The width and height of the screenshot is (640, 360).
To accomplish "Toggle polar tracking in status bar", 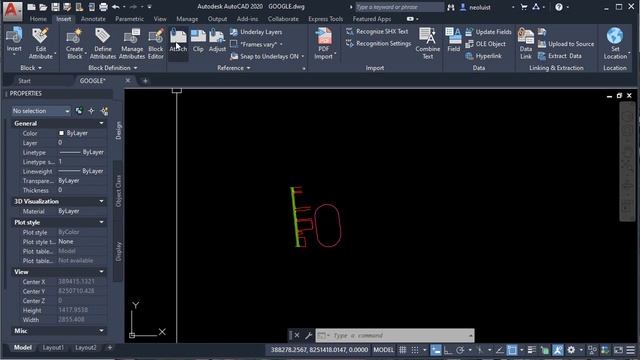I will point(460,350).
